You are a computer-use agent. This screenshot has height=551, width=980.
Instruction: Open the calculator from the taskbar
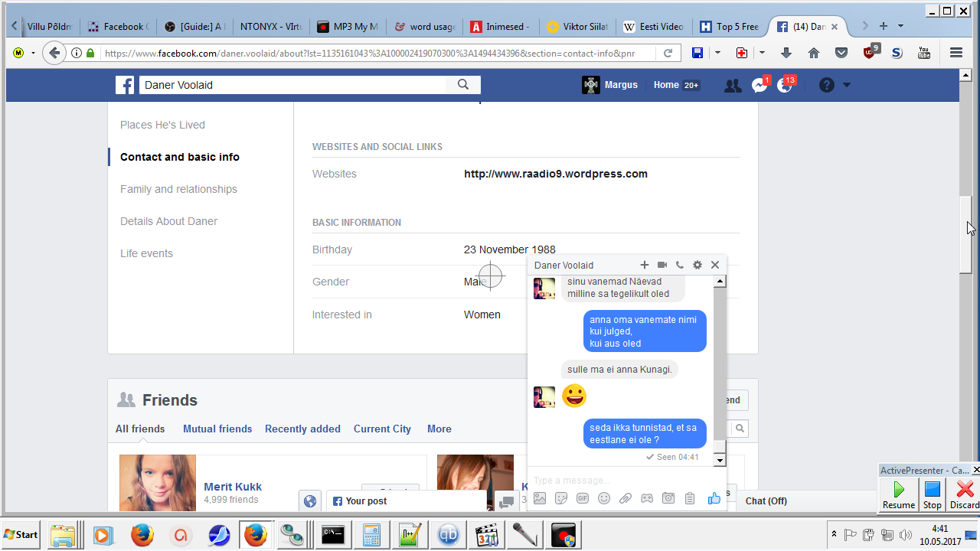point(372,535)
